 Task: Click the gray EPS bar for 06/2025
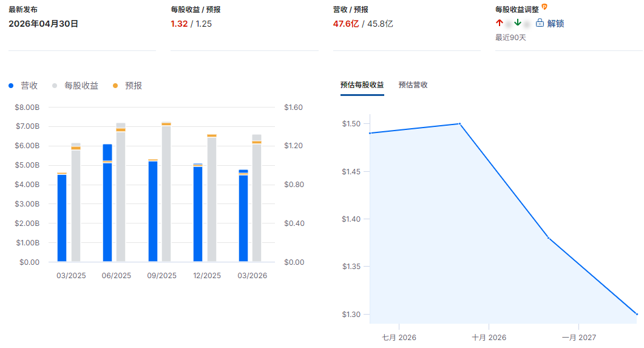121,193
